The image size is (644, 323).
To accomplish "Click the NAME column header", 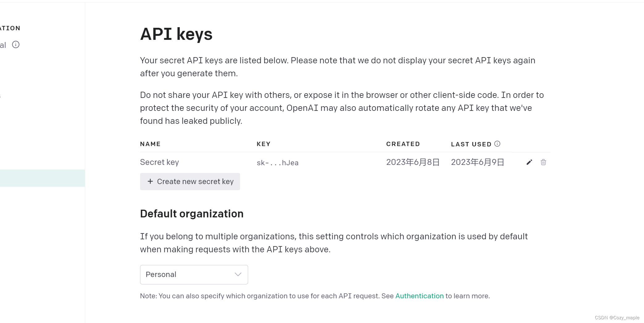I will [150, 144].
